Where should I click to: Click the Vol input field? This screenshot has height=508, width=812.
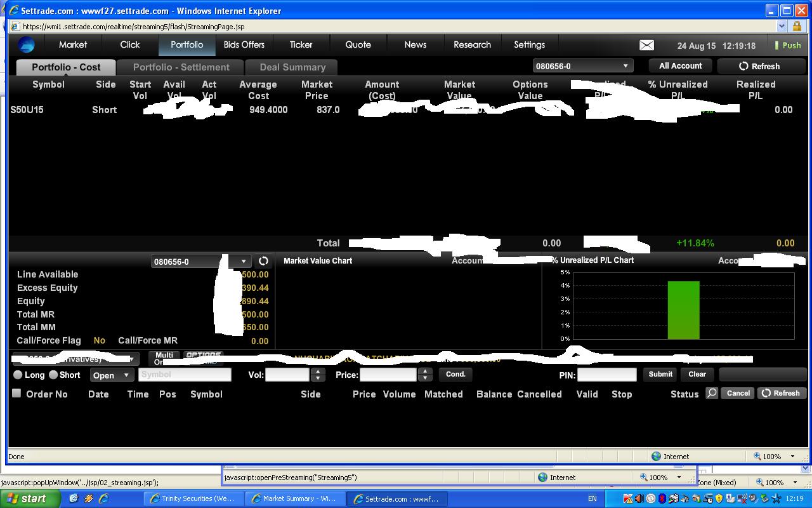click(287, 375)
